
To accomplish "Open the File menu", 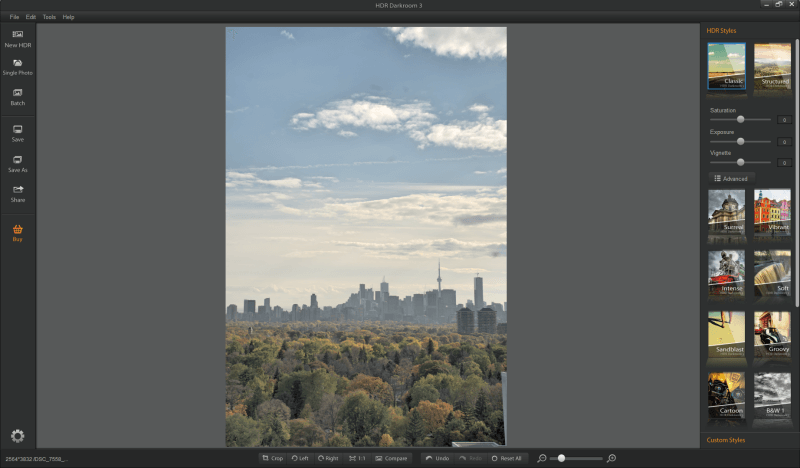I will click(x=14, y=17).
